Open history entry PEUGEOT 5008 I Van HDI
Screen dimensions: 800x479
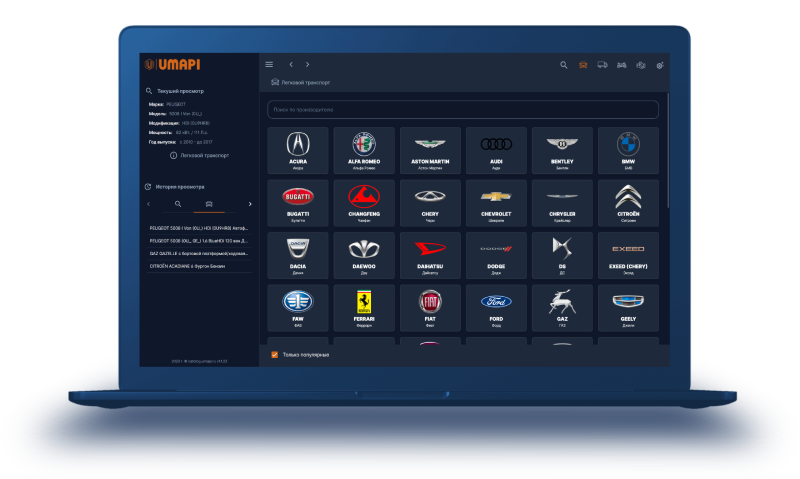coord(199,228)
